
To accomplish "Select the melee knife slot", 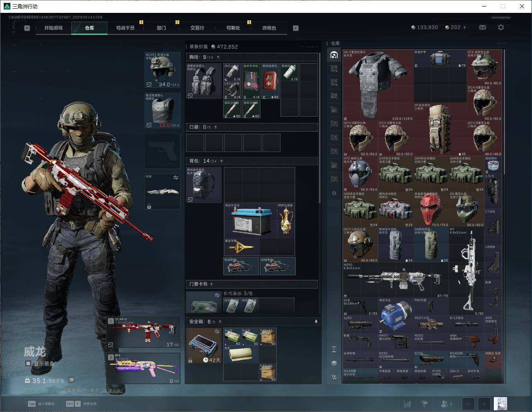I will [x=162, y=191].
